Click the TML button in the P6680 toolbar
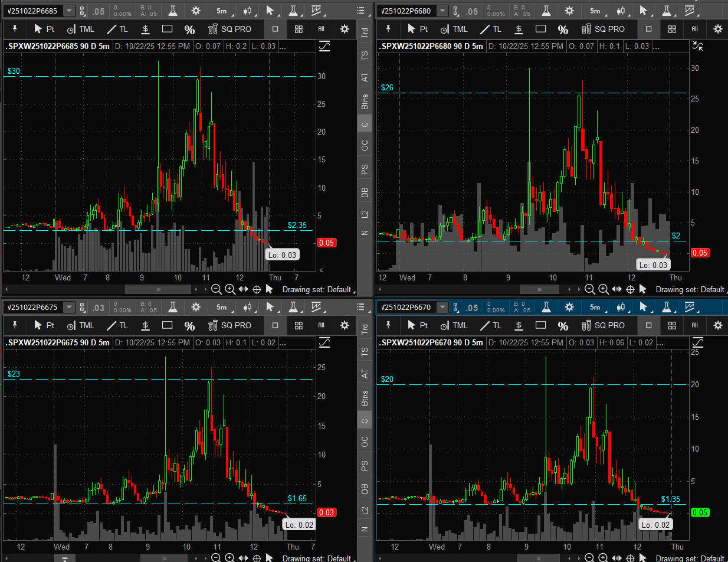 pos(454,29)
